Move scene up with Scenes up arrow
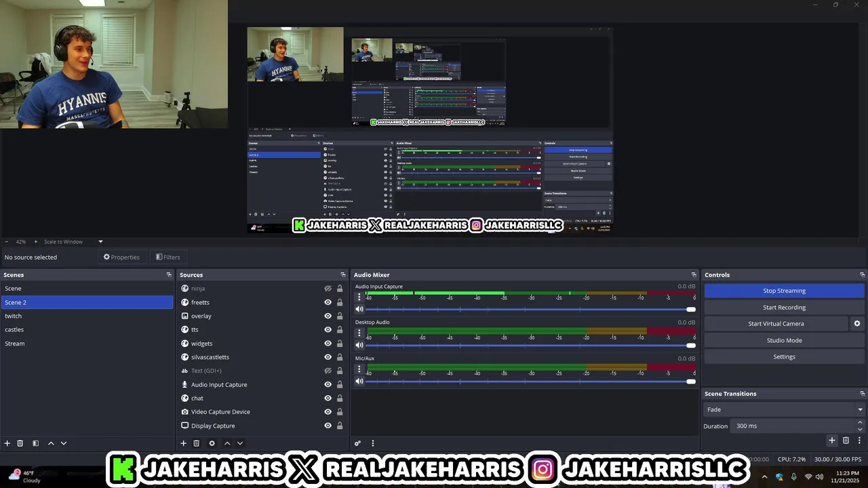 click(51, 443)
